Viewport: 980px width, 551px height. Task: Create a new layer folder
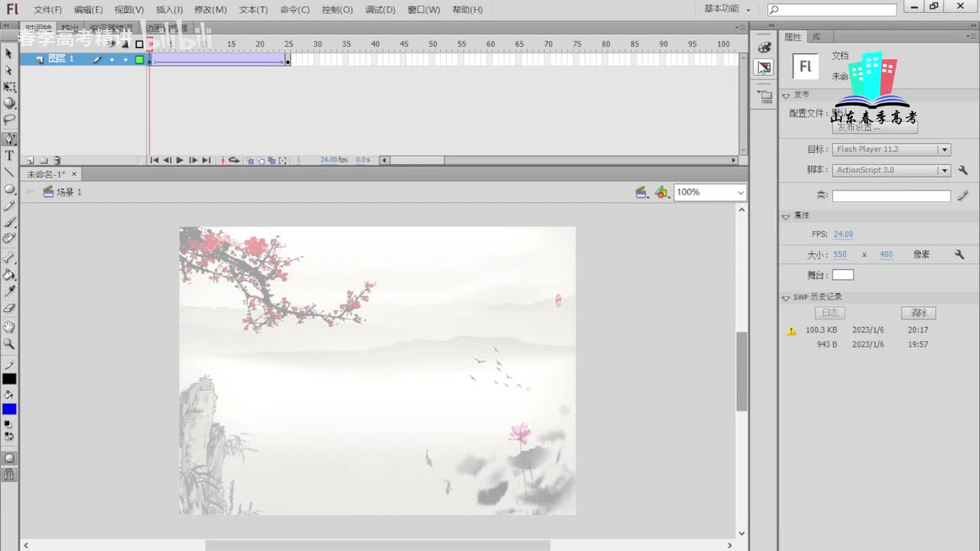click(x=44, y=160)
